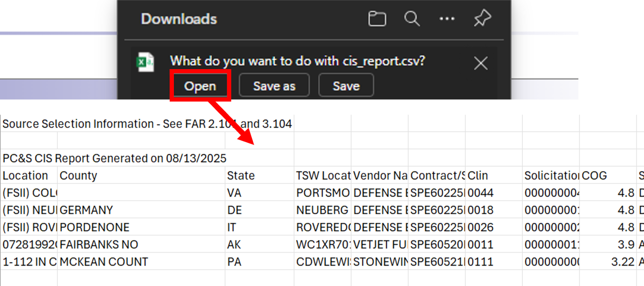
Task: Select the CDWLEWI TSW location cell
Action: click(x=323, y=262)
